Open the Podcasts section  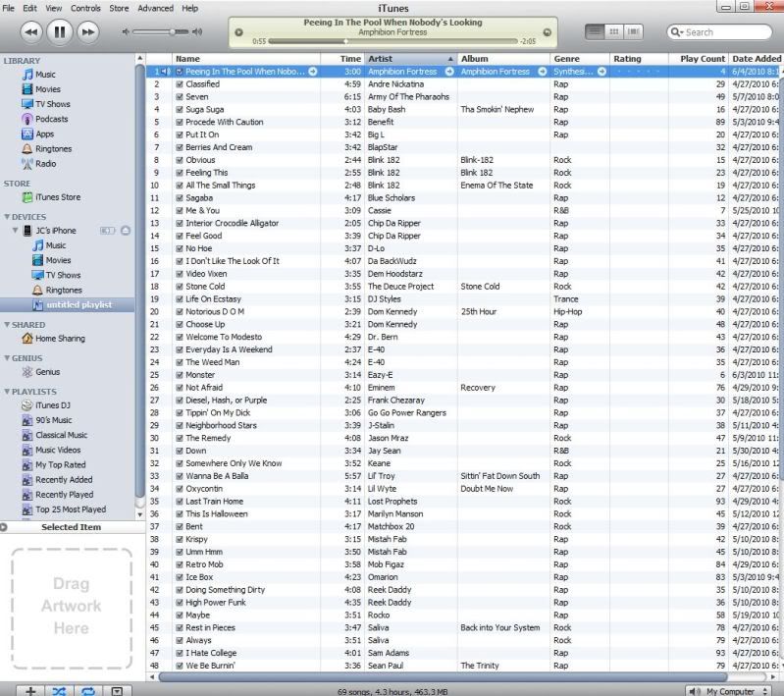51,119
